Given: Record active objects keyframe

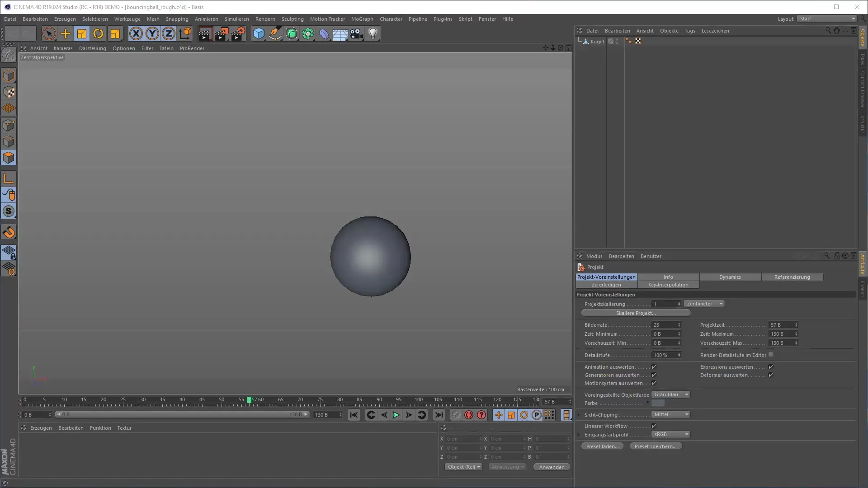Looking at the screenshot, I should [456, 415].
